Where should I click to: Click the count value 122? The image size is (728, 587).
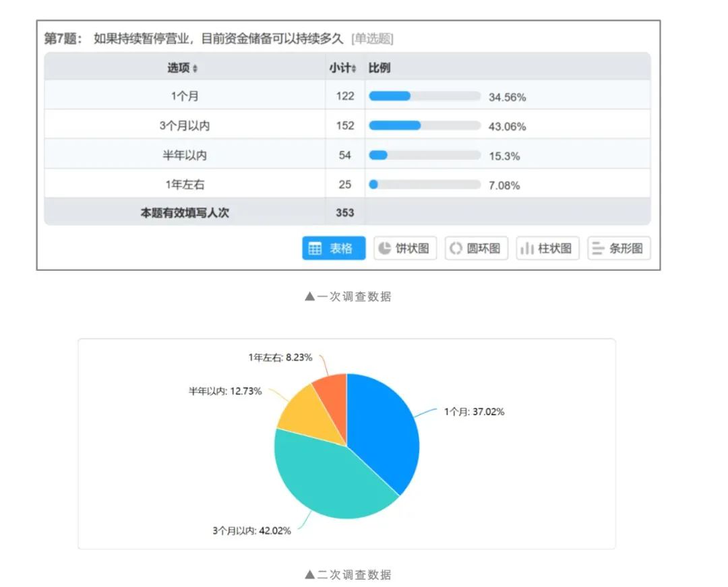tap(345, 96)
